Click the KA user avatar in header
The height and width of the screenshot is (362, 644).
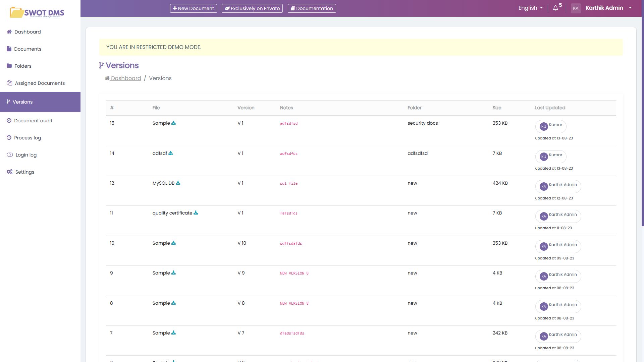pos(576,8)
